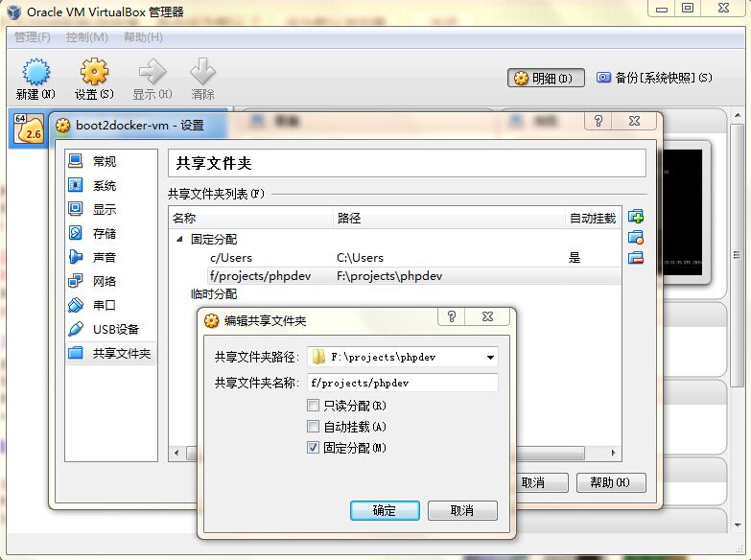
Task: Toggle 只读分配 (Read-only) checkbox
Action: point(313,406)
